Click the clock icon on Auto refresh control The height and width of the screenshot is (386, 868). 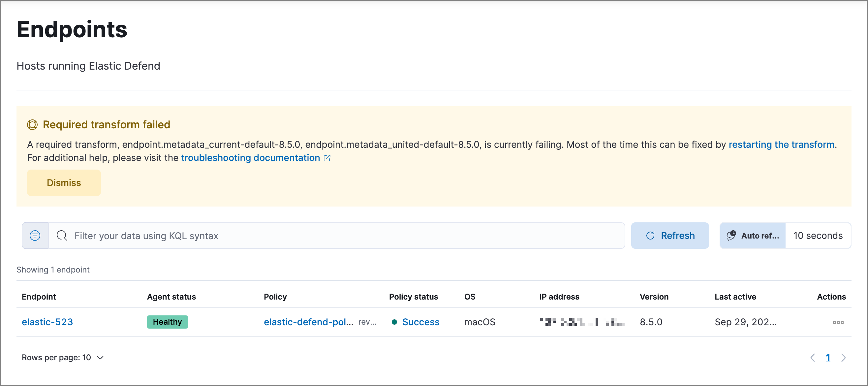731,235
